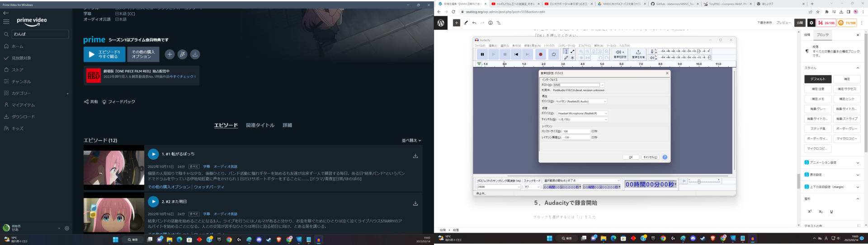Image resolution: width=868 pixels, height=245 pixels.
Task: Apply the ボーダー:グレー block style
Action: (847, 129)
